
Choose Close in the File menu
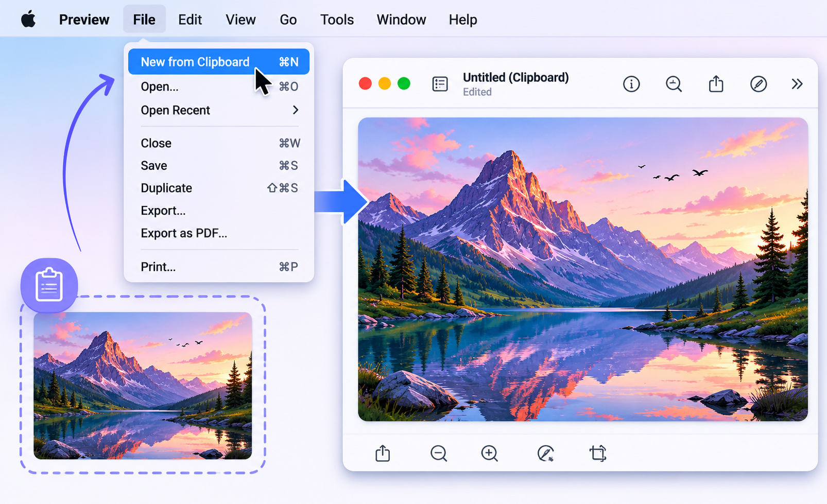click(219, 143)
